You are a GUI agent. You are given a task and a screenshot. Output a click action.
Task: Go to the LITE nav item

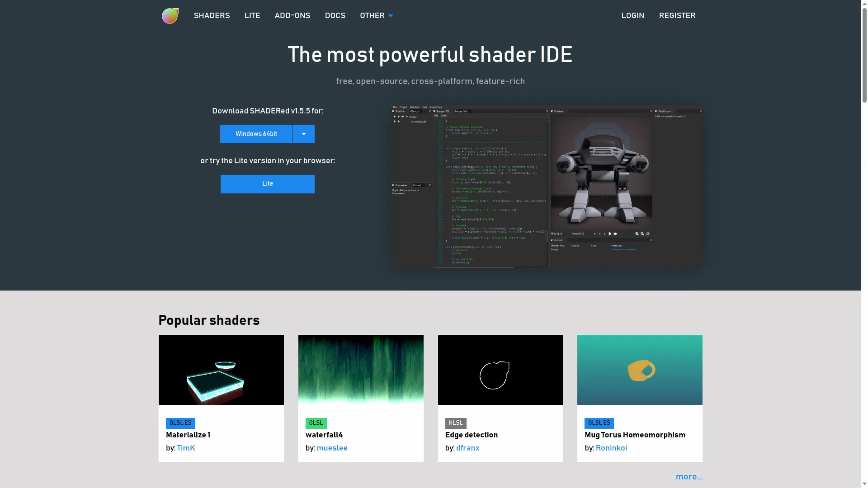coord(252,16)
